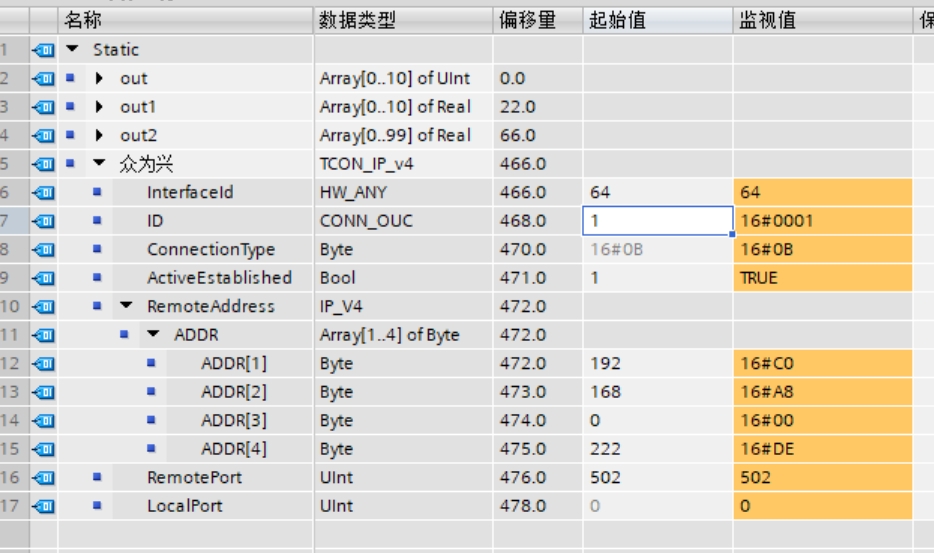The width and height of the screenshot is (934, 553).
Task: Expand the out array
Action: [99, 78]
